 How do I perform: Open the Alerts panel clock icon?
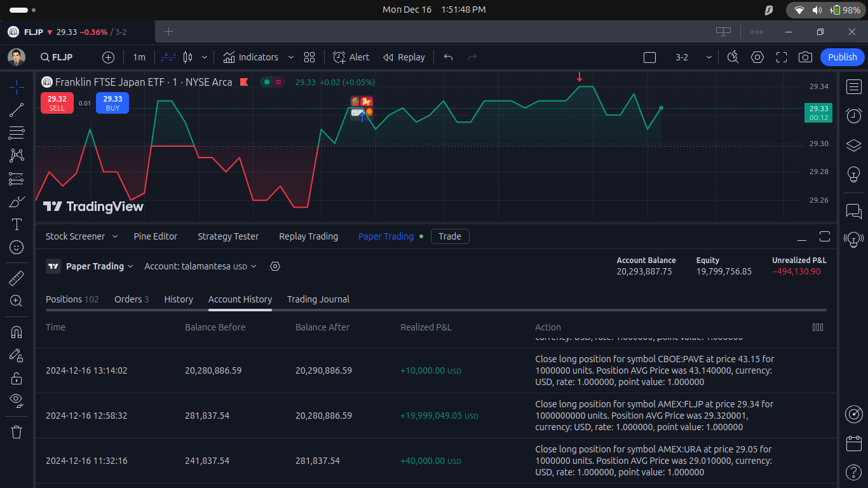click(x=853, y=116)
